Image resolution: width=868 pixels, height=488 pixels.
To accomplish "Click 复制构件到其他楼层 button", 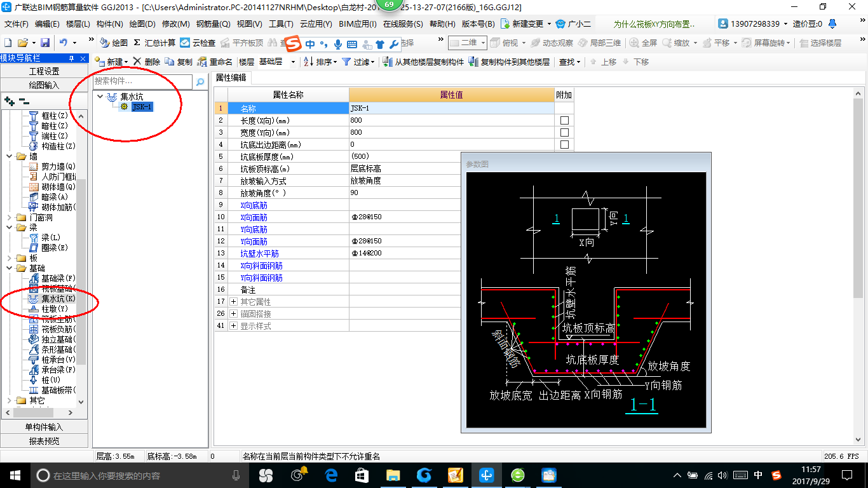I will click(x=509, y=62).
